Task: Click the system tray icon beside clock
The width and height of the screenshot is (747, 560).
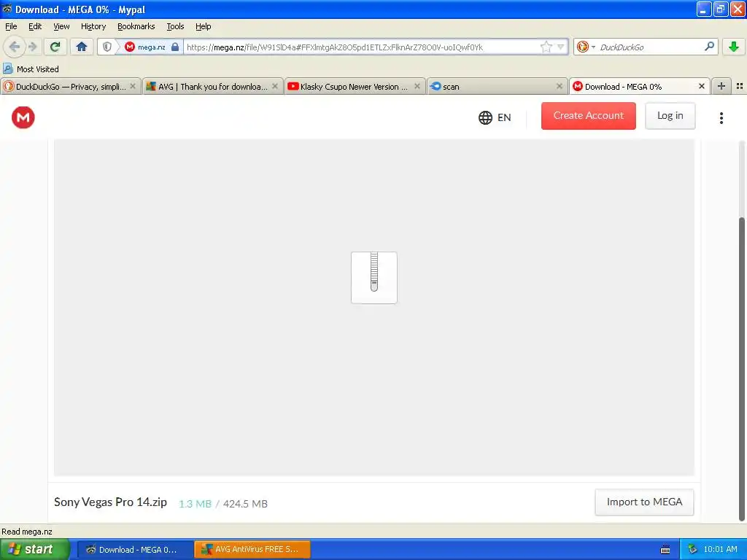Action: (x=692, y=550)
